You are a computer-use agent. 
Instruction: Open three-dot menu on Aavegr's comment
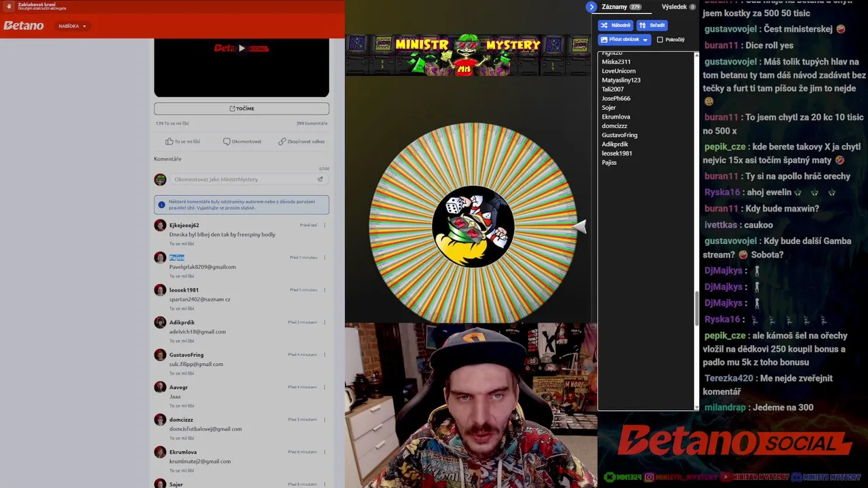coord(324,387)
